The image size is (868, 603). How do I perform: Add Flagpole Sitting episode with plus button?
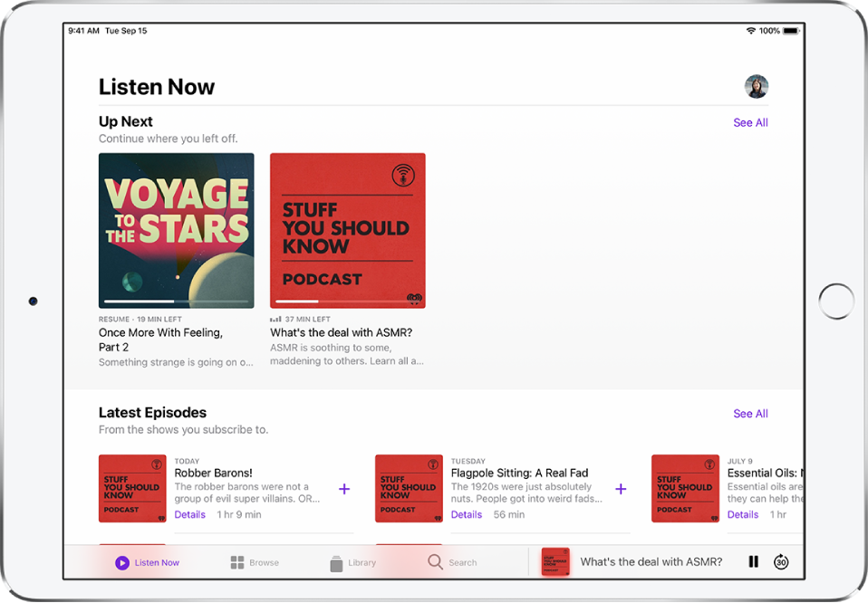(621, 489)
